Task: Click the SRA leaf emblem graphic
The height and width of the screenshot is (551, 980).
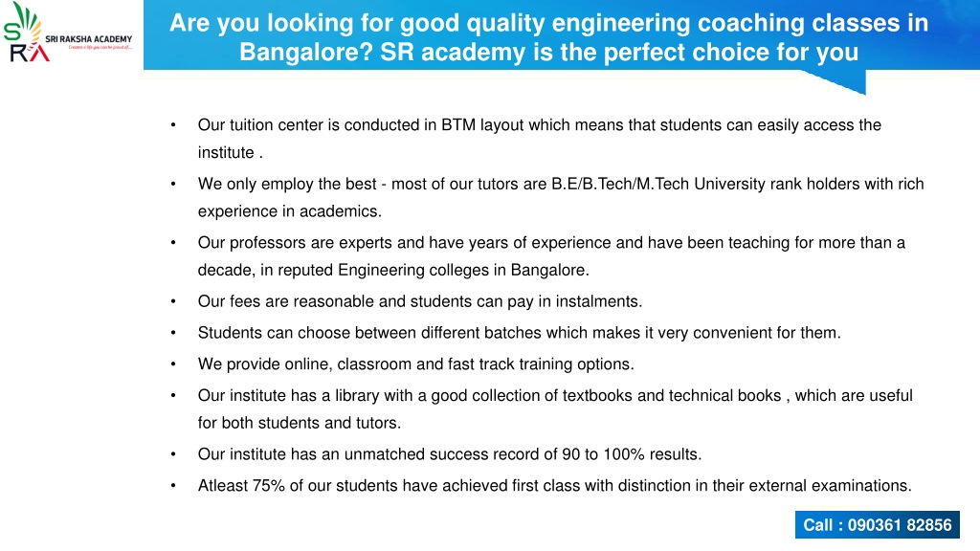Action: 25,33
